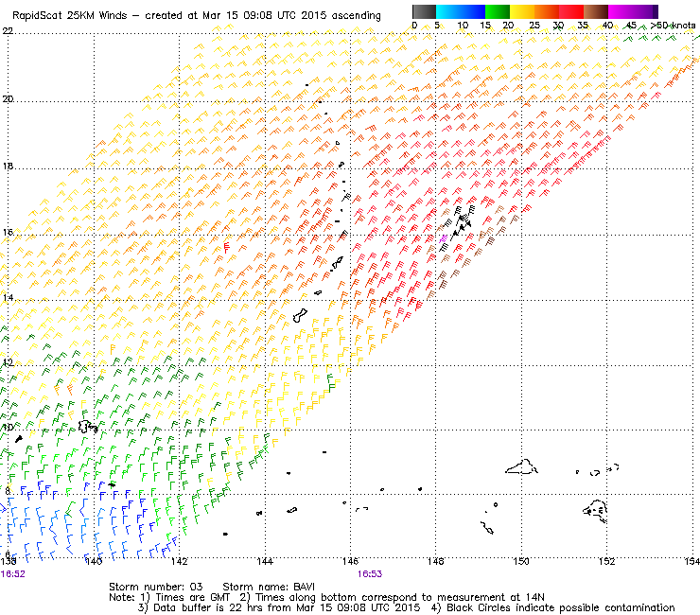Click the longitude axis label '142'

180,561
